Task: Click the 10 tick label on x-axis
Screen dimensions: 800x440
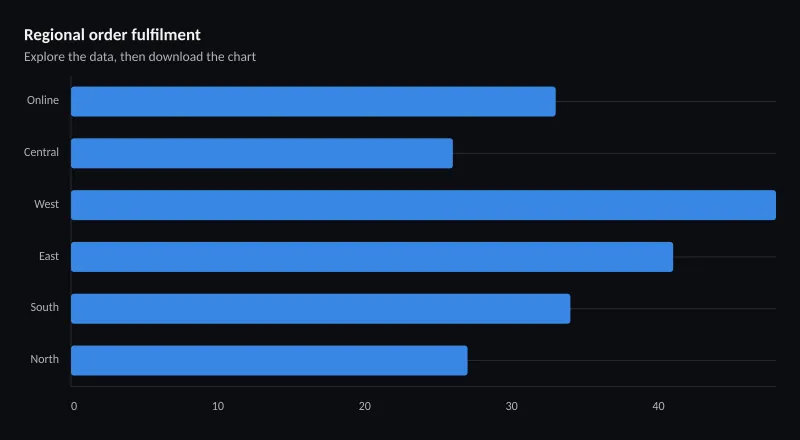Action: tap(218, 406)
